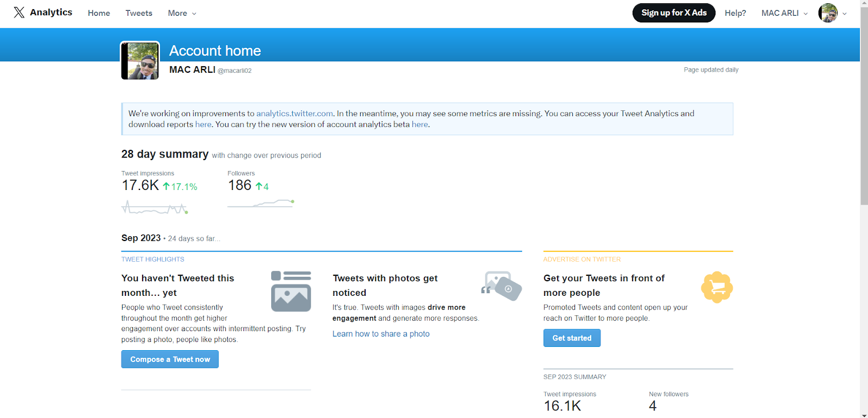Click the green 17.1% change indicator
This screenshot has width=868, height=418.
[180, 187]
